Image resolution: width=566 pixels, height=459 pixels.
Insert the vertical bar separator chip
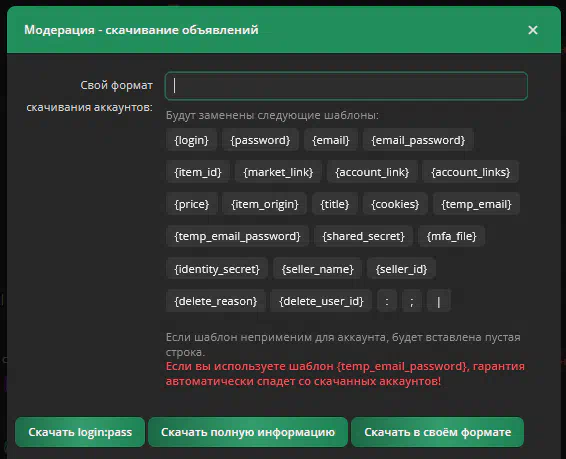pyautogui.click(x=439, y=301)
